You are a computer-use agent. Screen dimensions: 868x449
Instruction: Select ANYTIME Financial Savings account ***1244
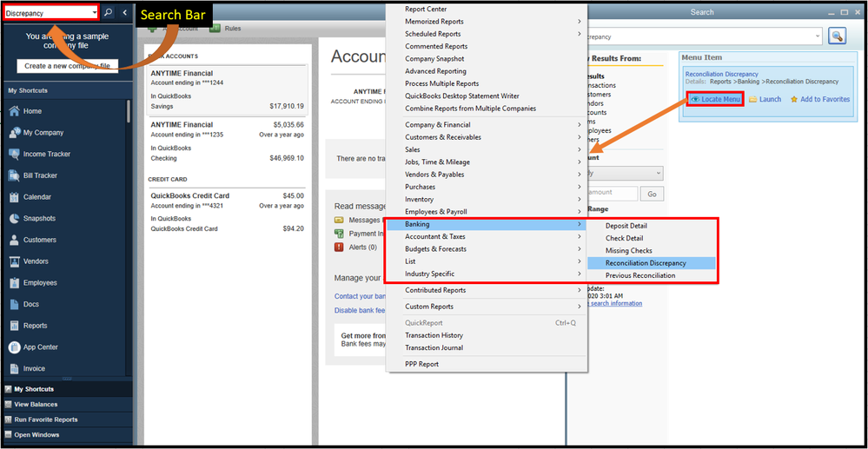coord(227,89)
